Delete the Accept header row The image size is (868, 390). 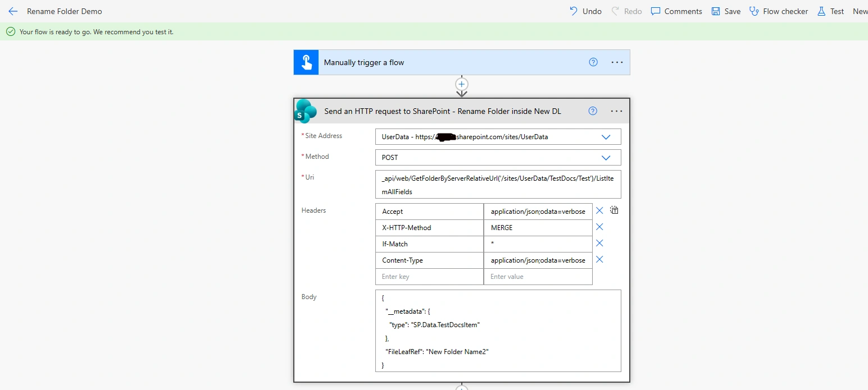point(599,210)
